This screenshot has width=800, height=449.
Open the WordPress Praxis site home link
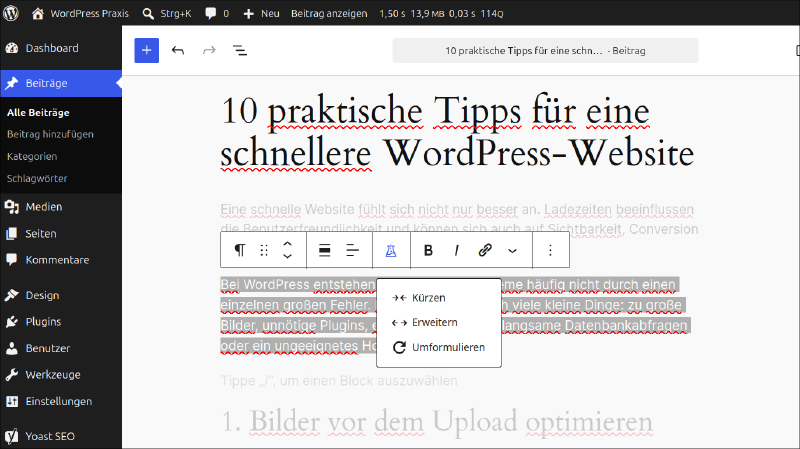tap(80, 13)
